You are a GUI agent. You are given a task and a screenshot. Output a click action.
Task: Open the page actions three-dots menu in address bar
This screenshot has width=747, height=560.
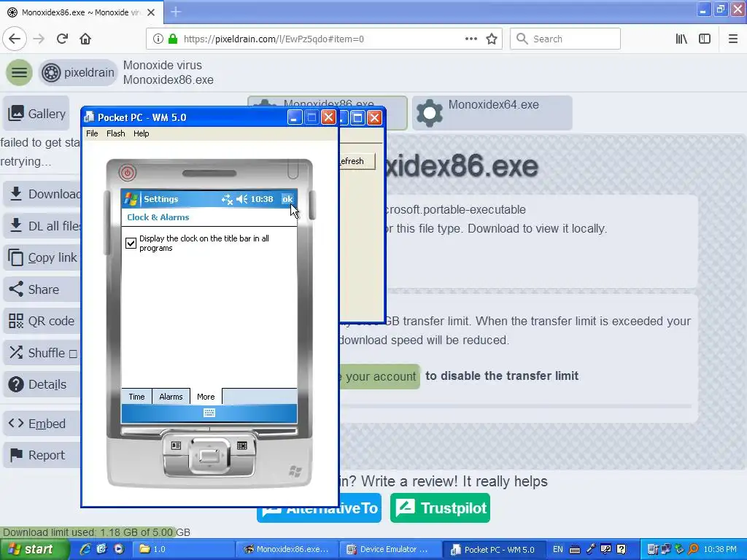471,39
